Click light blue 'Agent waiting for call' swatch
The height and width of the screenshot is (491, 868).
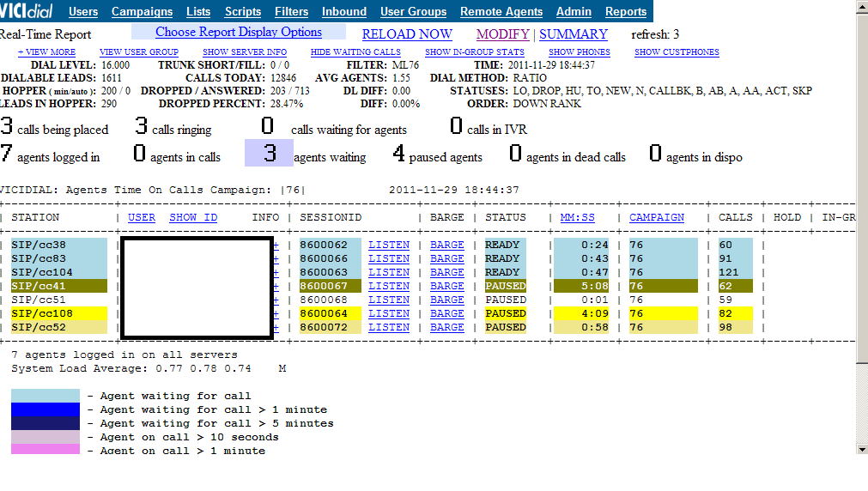coord(46,396)
